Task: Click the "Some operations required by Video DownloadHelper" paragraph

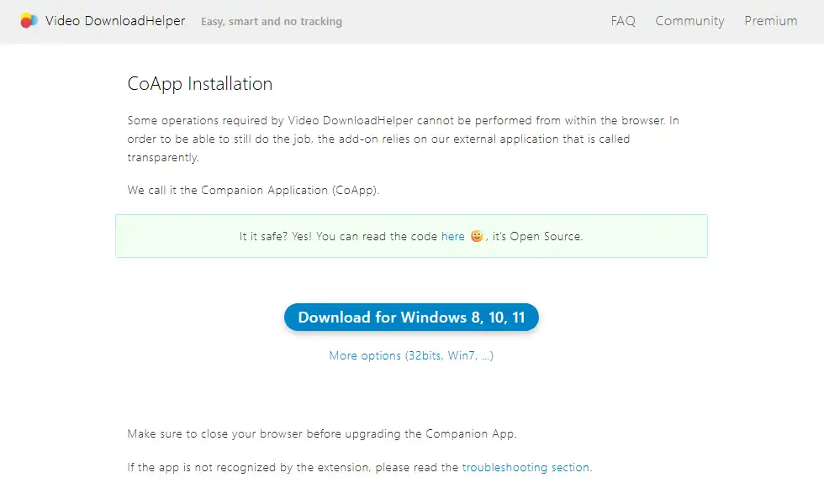Action: [404, 139]
